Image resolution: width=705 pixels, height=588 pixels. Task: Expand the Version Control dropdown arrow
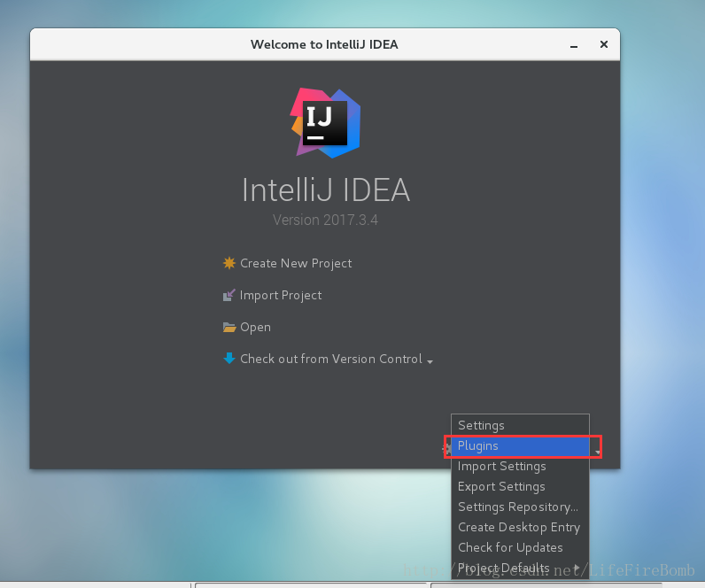(x=430, y=361)
